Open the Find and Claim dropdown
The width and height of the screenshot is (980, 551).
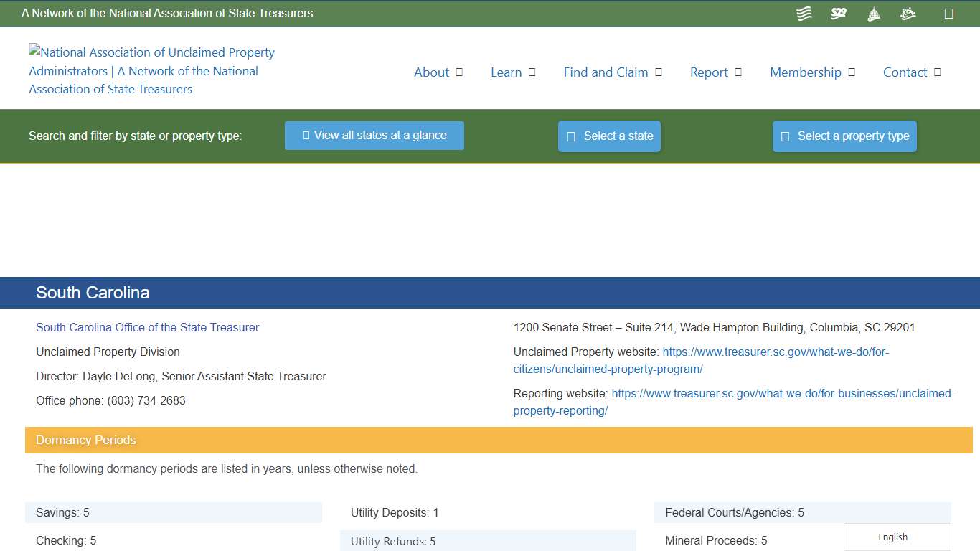tap(613, 72)
